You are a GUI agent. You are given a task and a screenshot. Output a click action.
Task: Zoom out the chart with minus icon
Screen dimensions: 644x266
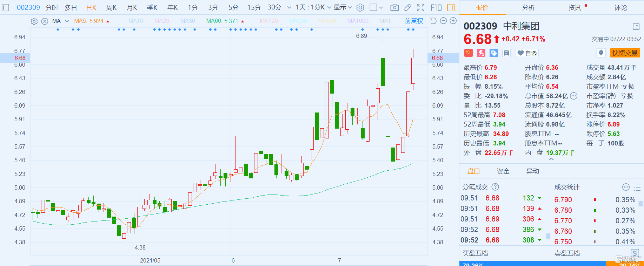[443, 21]
